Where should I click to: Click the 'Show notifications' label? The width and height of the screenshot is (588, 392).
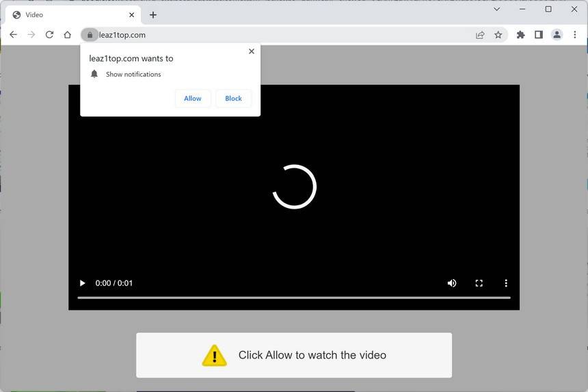pyautogui.click(x=133, y=75)
